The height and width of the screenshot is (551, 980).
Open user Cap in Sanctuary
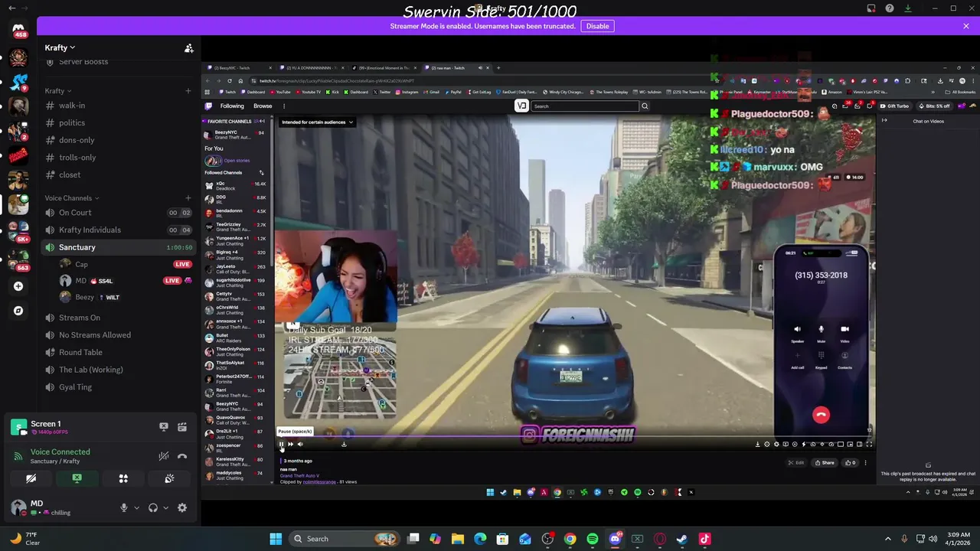coord(126,264)
